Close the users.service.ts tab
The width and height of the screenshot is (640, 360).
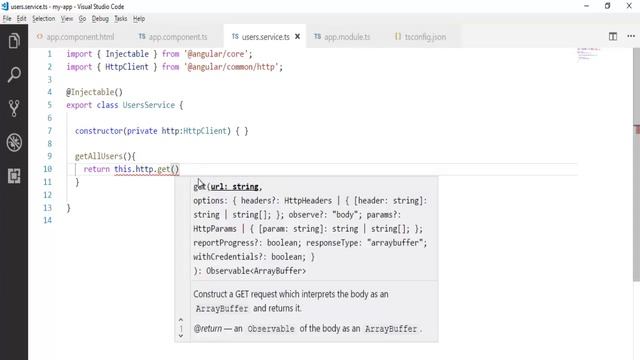(297, 37)
